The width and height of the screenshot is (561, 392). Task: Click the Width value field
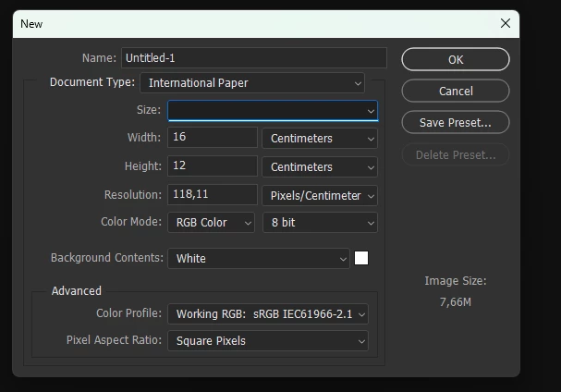tap(213, 137)
